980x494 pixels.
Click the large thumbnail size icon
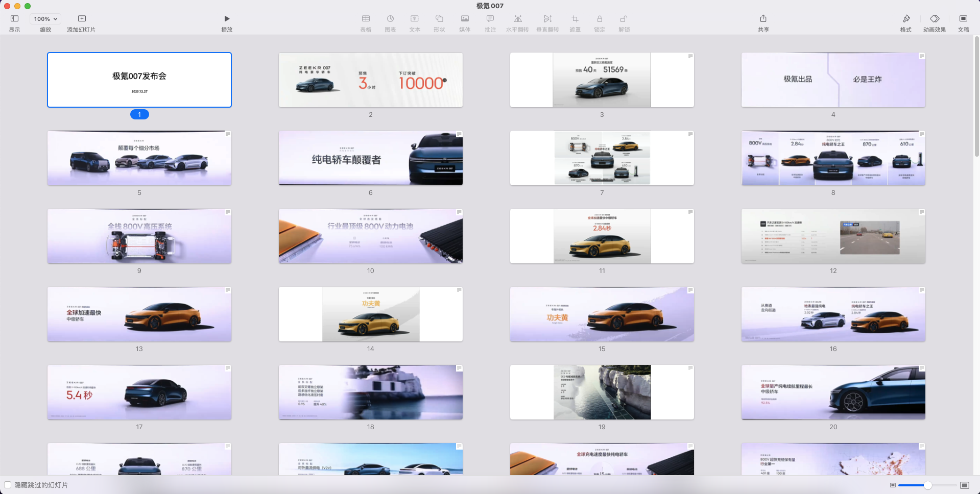[x=964, y=485]
